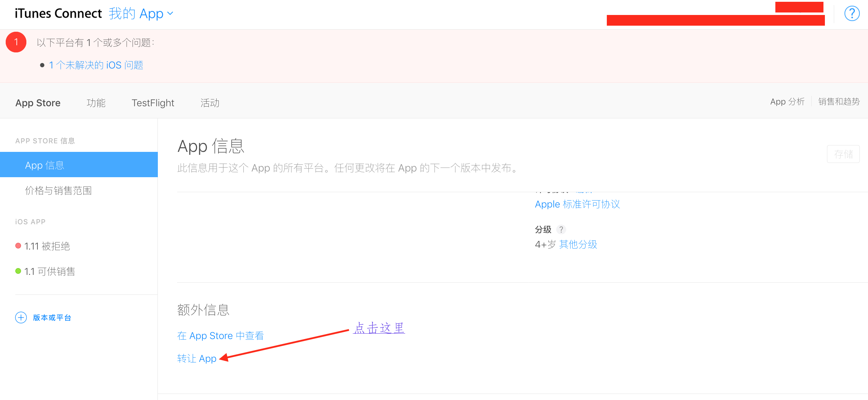The height and width of the screenshot is (400, 868).
Task: Click the 转让 App link
Action: 197,358
